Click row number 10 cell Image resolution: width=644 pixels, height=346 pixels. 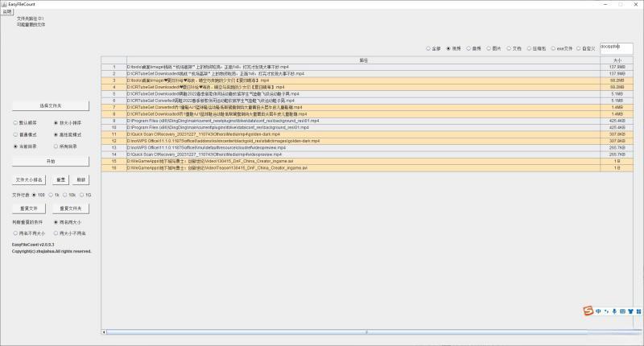[114, 128]
